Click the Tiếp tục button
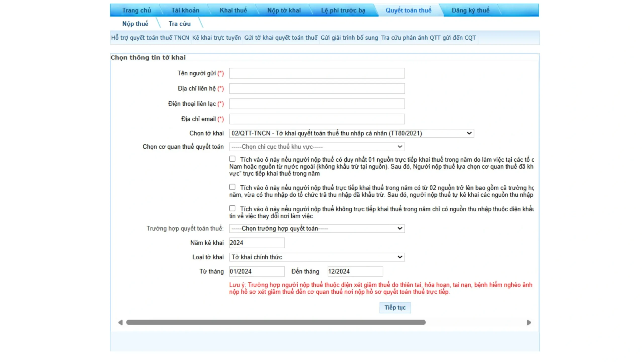644x362 pixels. [395, 307]
